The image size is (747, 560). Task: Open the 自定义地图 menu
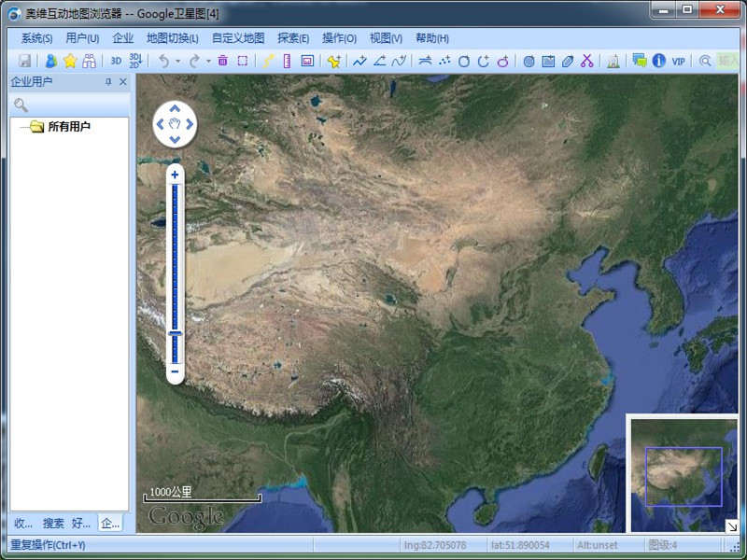[238, 38]
